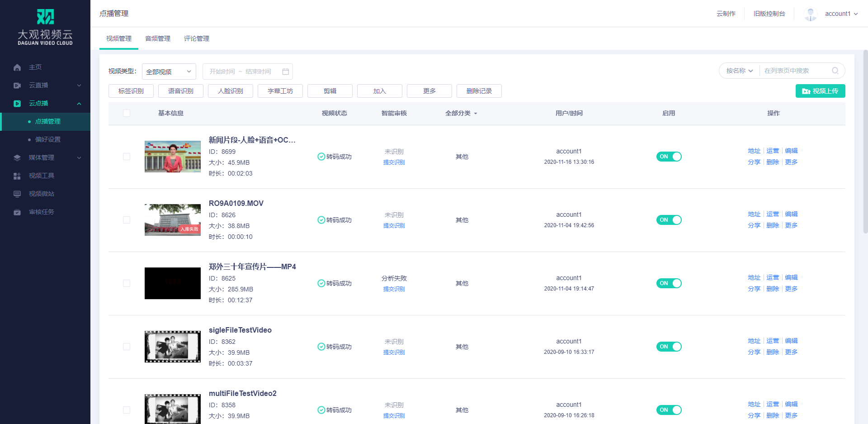Click 提交识别 link for video 8625
The image size is (868, 424).
(x=394, y=289)
